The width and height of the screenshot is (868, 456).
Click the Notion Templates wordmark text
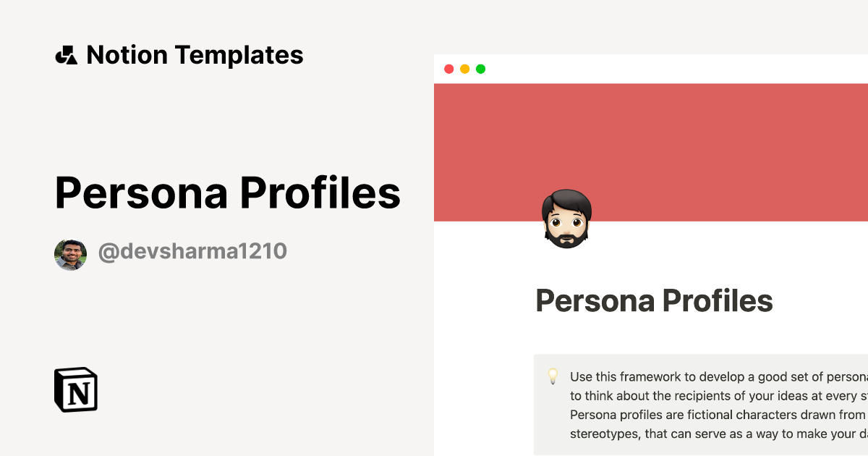[x=195, y=54]
